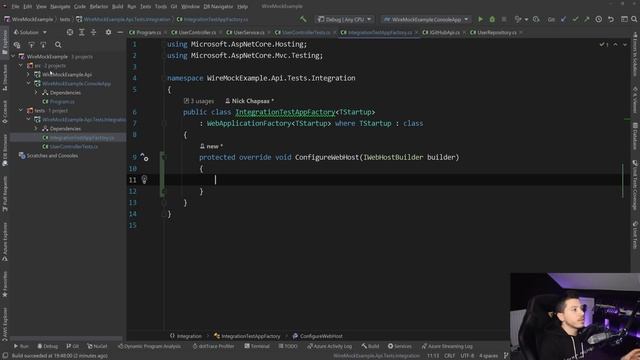Go to previous highlighted problem arrow

tap(616, 44)
